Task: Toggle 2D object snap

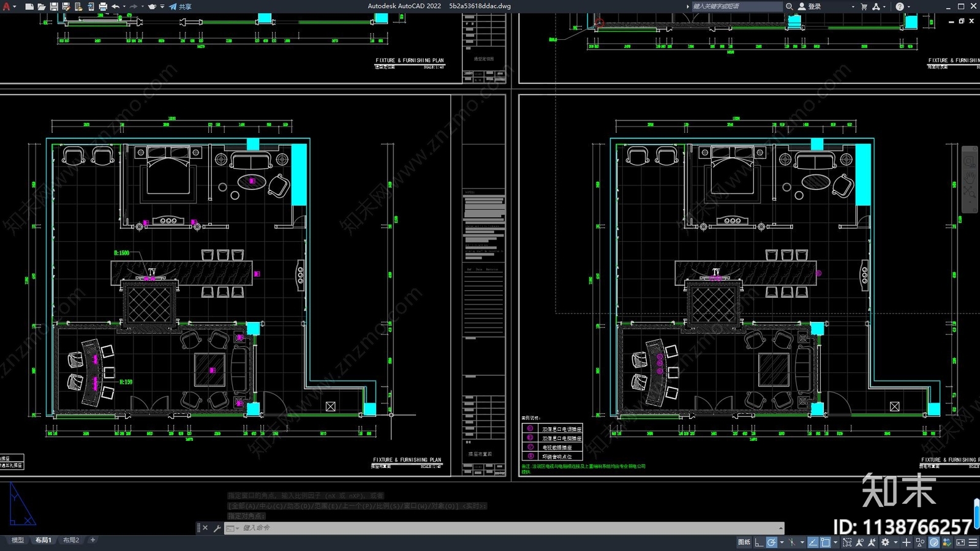Action: 825,542
